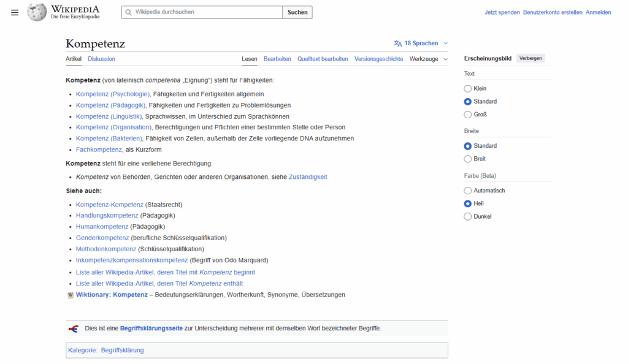The height and width of the screenshot is (364, 628).
Task: Click the Wiktionary W icon
Action: pyautogui.click(x=71, y=295)
